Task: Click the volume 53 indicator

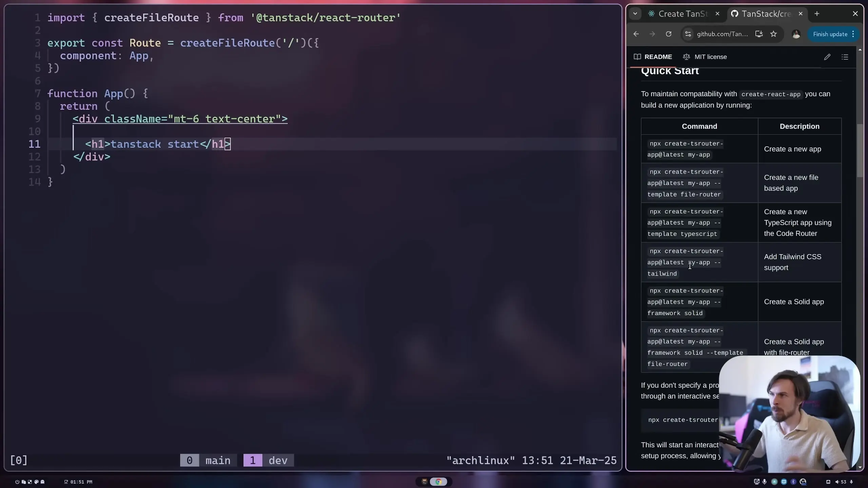Action: pyautogui.click(x=841, y=482)
